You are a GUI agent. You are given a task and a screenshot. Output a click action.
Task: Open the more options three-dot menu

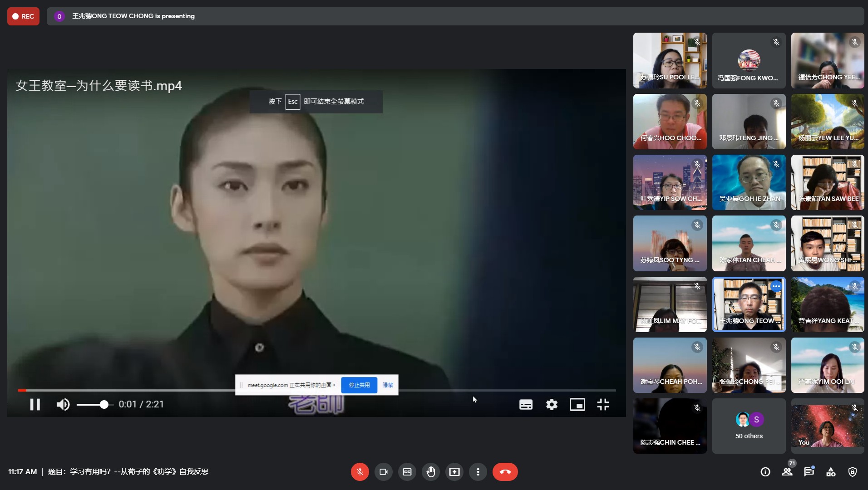pyautogui.click(x=478, y=472)
